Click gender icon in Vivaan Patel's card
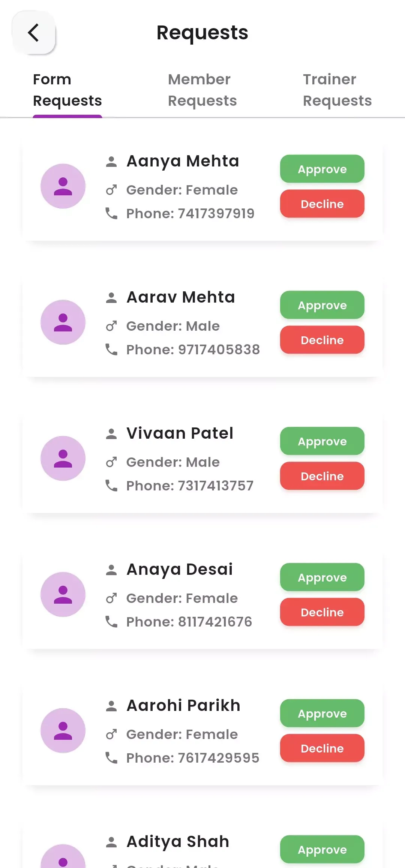405x868 pixels. (x=111, y=462)
